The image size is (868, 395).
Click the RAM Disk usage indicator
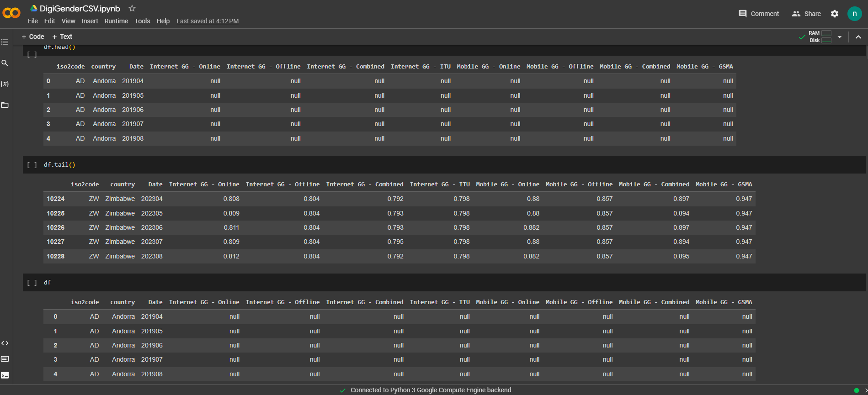pyautogui.click(x=820, y=37)
